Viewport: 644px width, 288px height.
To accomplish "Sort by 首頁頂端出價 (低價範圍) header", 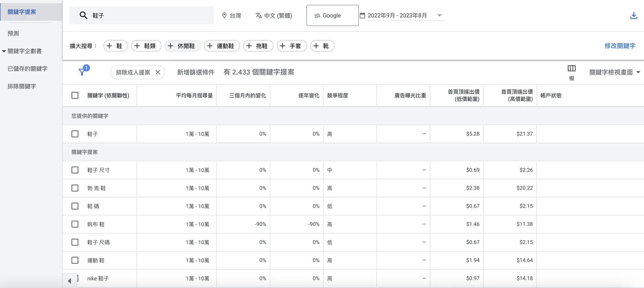I will click(464, 95).
